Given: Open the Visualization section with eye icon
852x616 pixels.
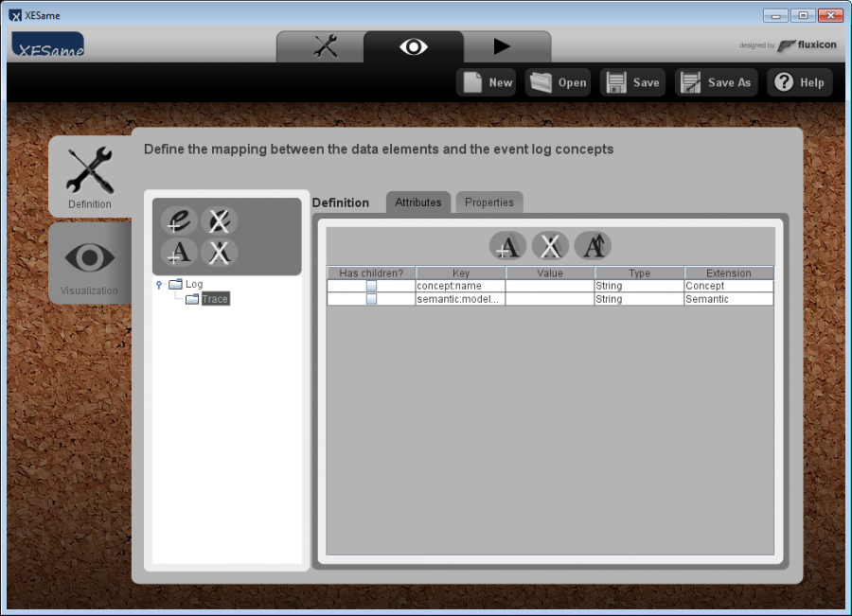Looking at the screenshot, I should (90, 264).
